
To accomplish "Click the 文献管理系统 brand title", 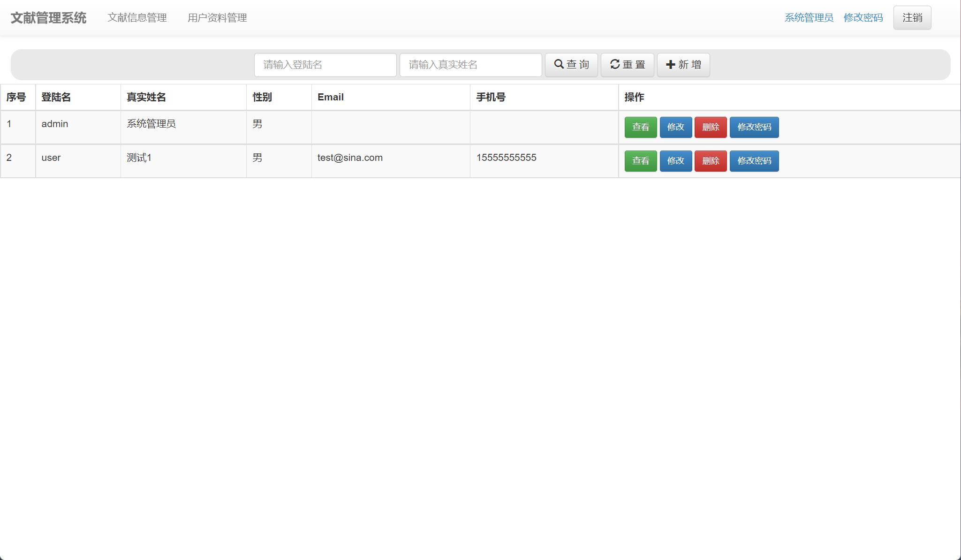I will (48, 18).
